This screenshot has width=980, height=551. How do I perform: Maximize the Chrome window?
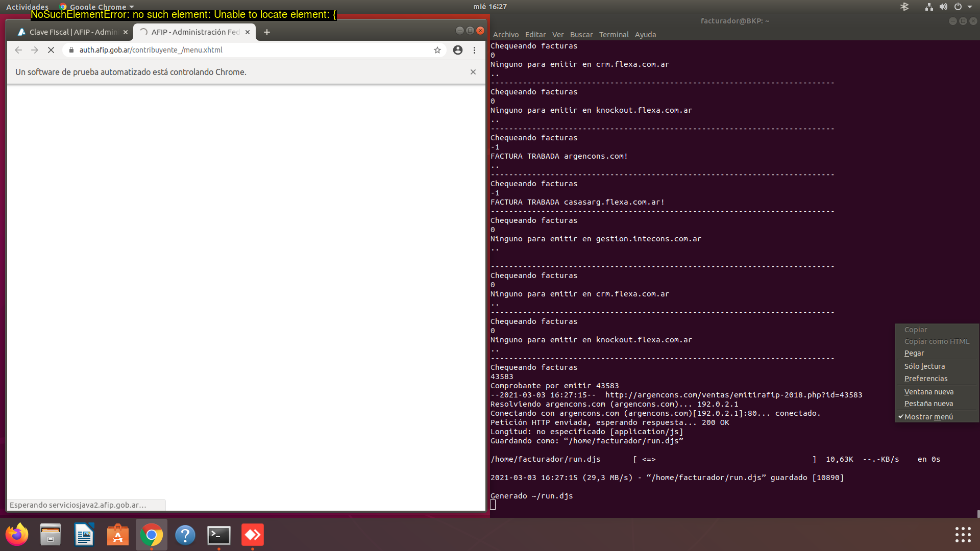[x=470, y=31]
